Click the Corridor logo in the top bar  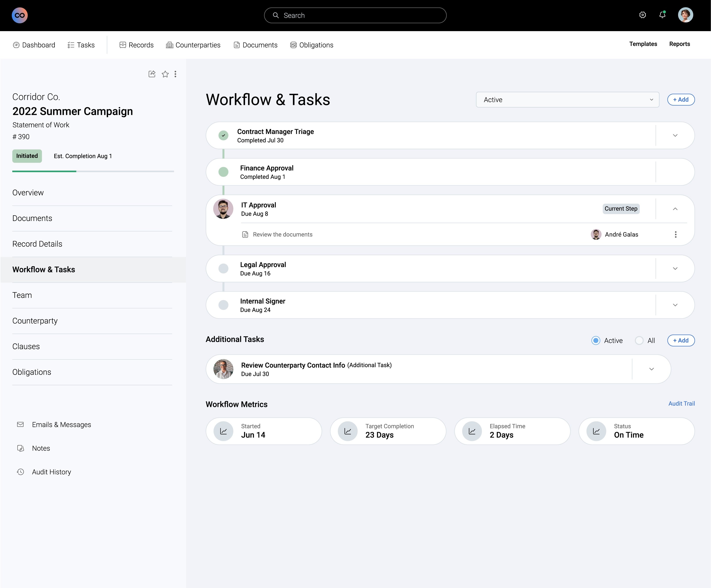(20, 16)
